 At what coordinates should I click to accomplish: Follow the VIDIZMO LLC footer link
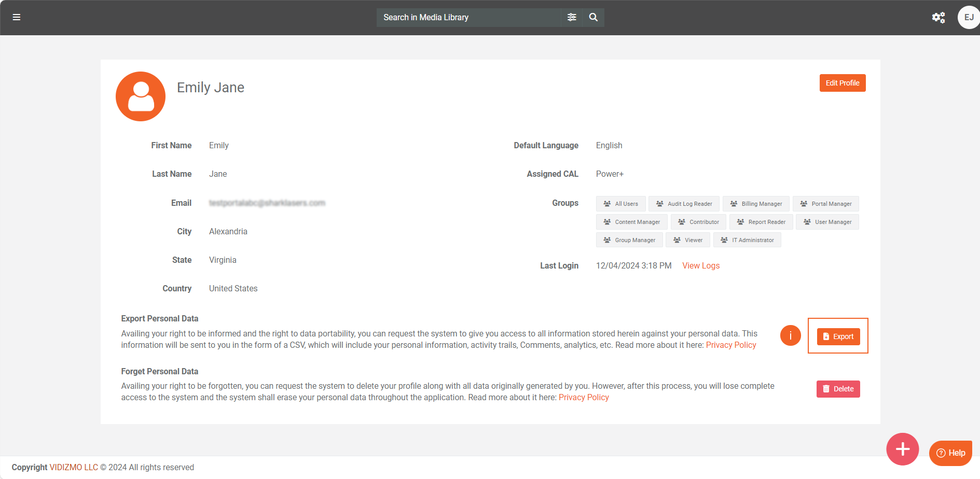coord(74,467)
